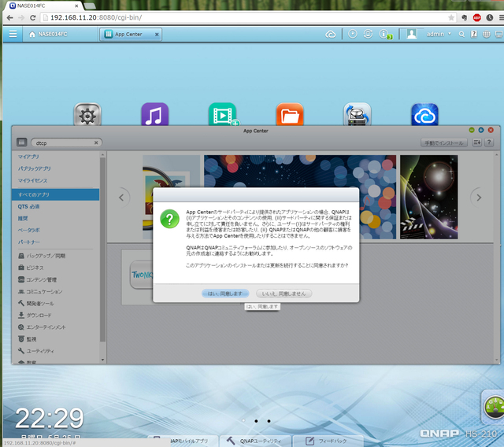Switch to the App Center tab
The image size is (504, 447).
(131, 35)
